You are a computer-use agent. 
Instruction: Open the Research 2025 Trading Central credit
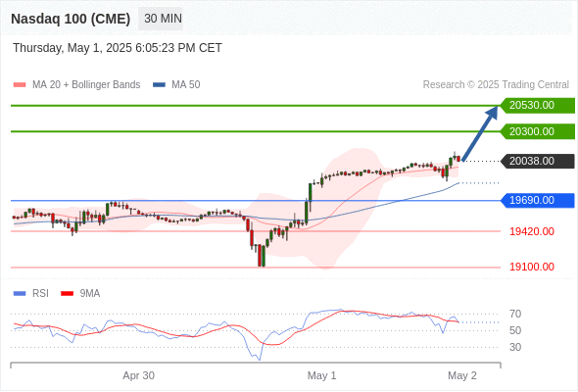pos(496,85)
